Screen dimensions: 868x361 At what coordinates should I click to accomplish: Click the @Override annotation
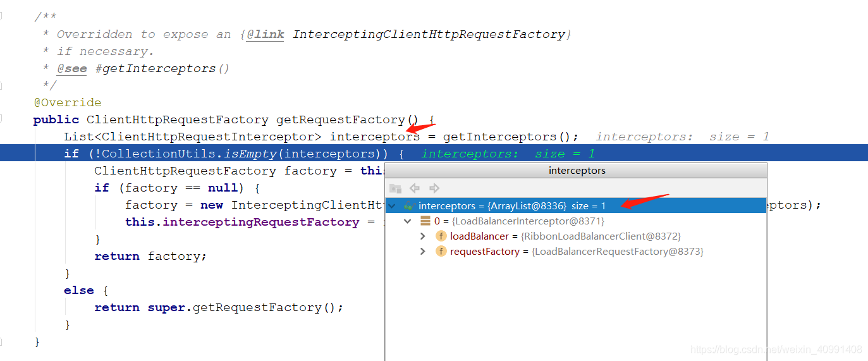[x=67, y=102]
